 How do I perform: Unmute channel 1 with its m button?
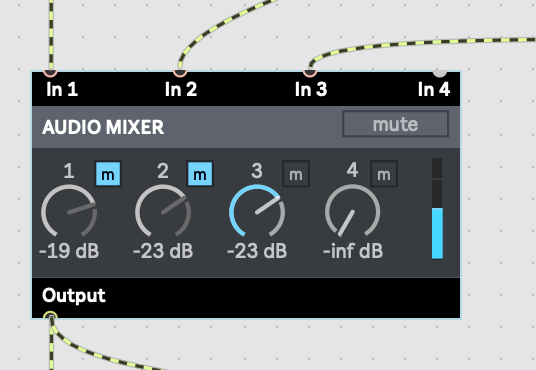pyautogui.click(x=108, y=174)
